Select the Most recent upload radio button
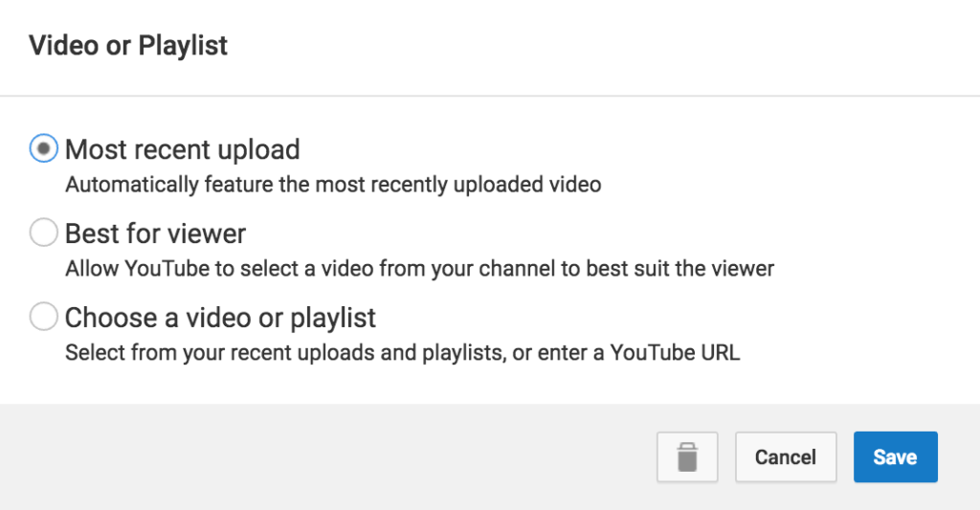The height and width of the screenshot is (510, 980). pyautogui.click(x=44, y=148)
